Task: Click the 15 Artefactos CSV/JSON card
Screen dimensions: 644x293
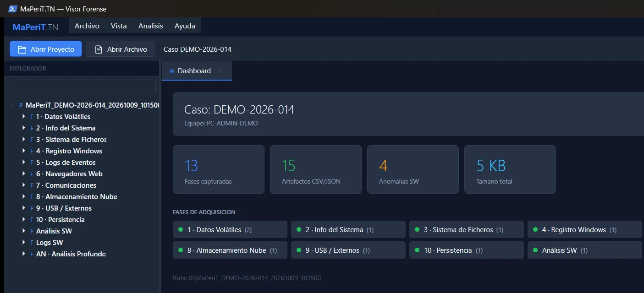Action: [x=316, y=169]
